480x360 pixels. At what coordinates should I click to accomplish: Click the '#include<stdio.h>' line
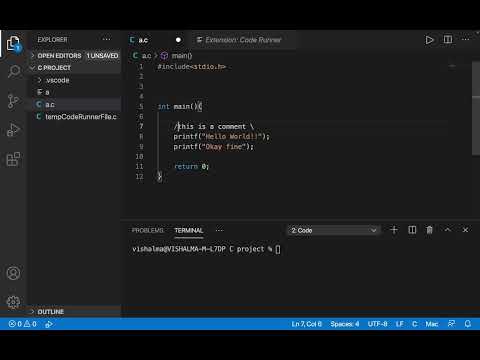[x=192, y=67]
